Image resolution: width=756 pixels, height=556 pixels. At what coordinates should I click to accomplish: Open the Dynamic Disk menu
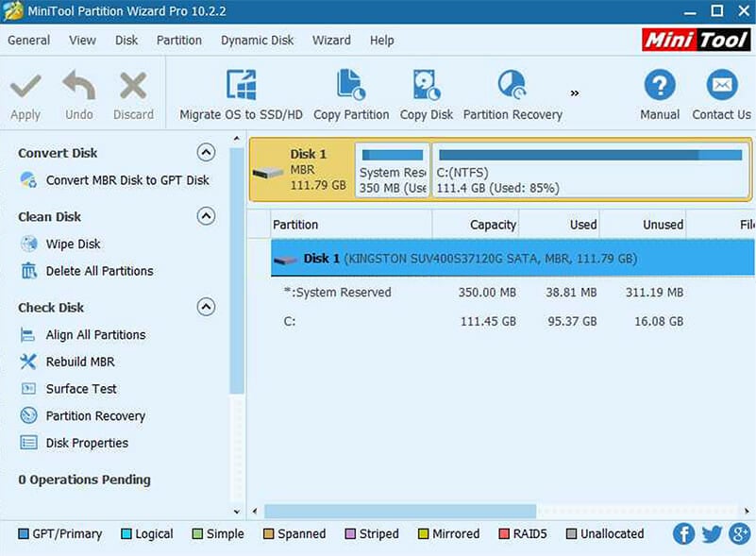coord(257,40)
